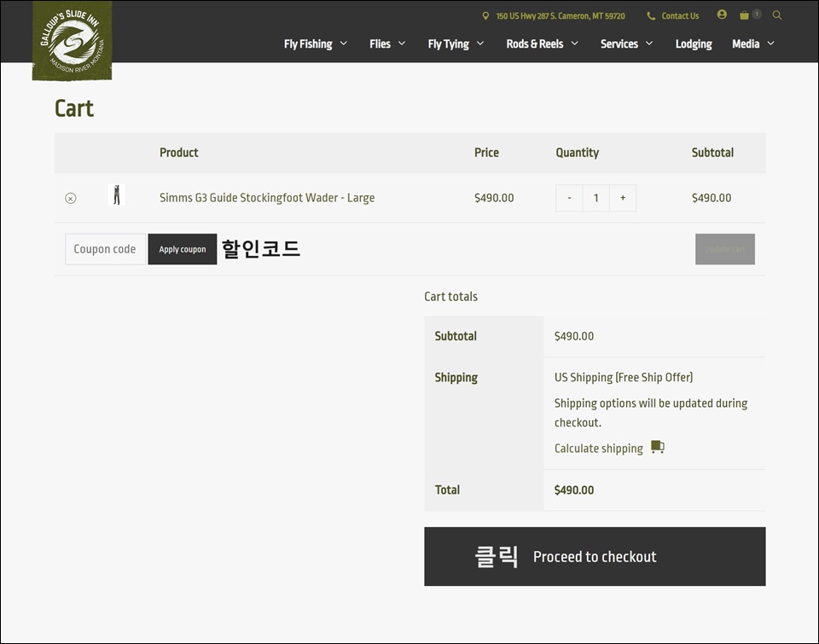Open the wader product thumbnail
This screenshot has height=644, width=819.
(117, 194)
